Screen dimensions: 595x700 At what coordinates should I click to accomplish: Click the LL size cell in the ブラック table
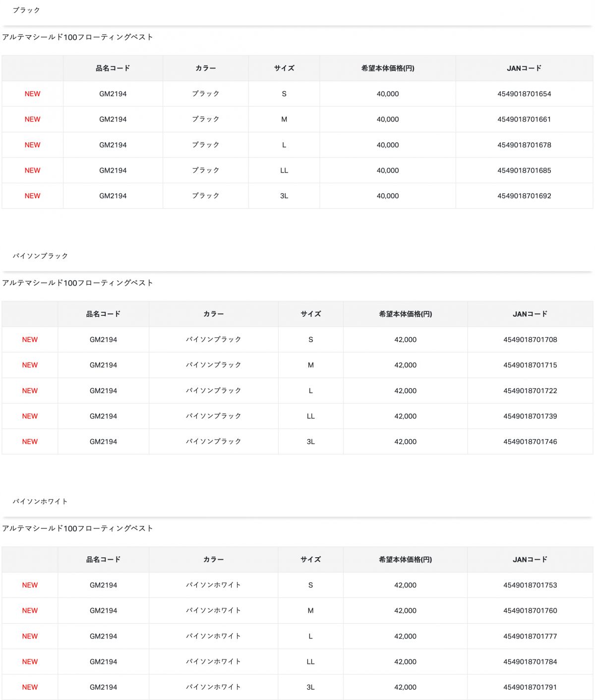point(284,171)
